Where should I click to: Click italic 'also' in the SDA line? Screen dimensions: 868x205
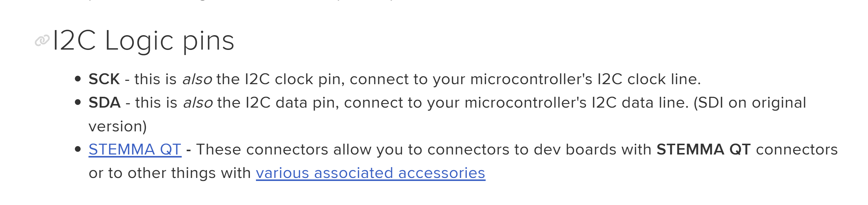198,103
